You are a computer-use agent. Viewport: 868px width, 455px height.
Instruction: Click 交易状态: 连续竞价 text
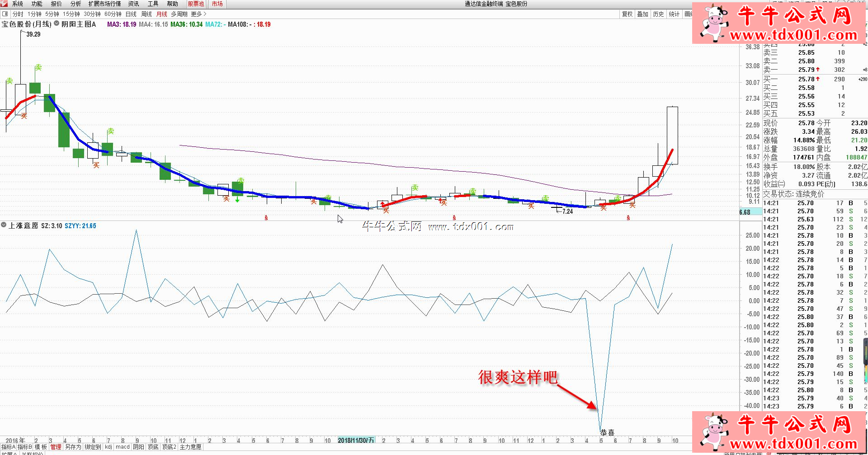tap(793, 194)
